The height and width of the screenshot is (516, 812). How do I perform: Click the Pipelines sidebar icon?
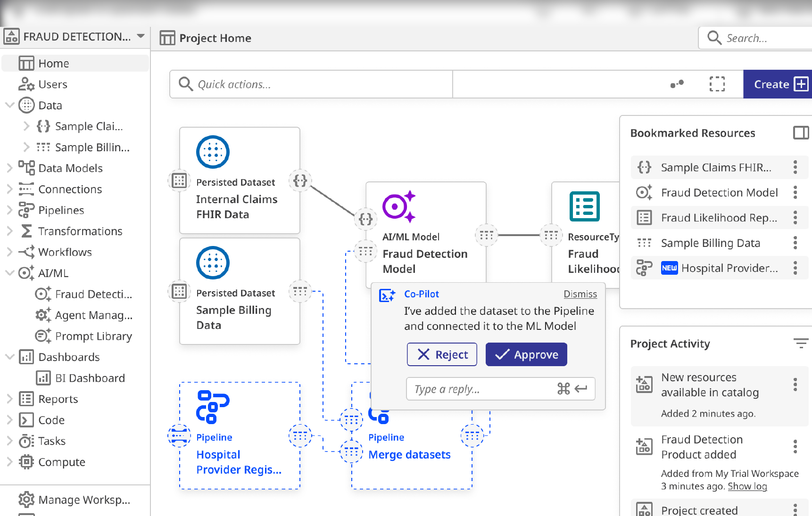(x=26, y=210)
